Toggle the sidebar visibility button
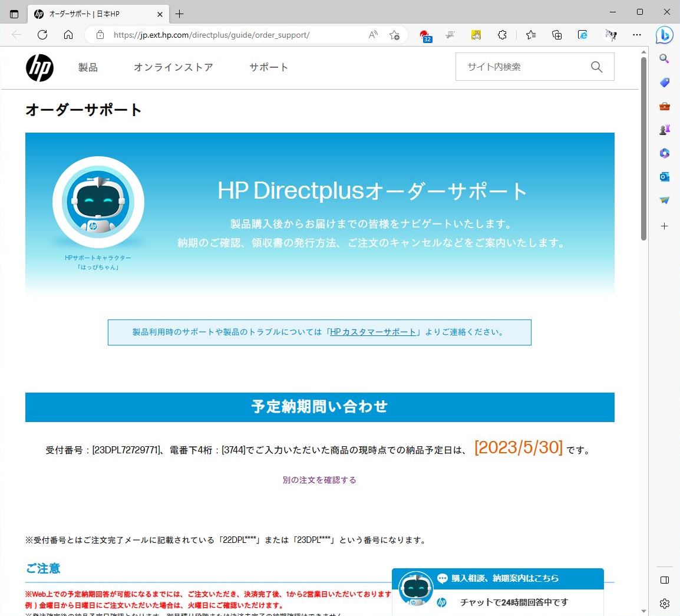This screenshot has height=616, width=680. click(x=665, y=580)
